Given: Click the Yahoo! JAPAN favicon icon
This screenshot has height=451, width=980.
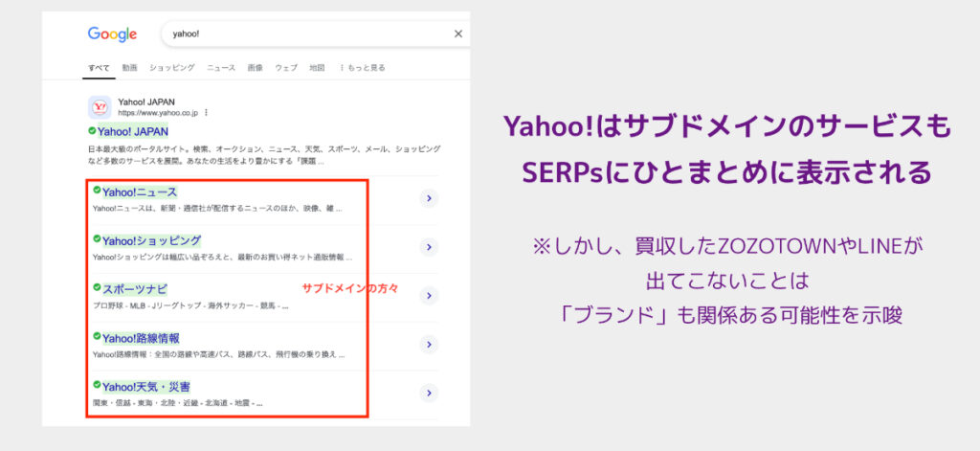Looking at the screenshot, I should (100, 107).
